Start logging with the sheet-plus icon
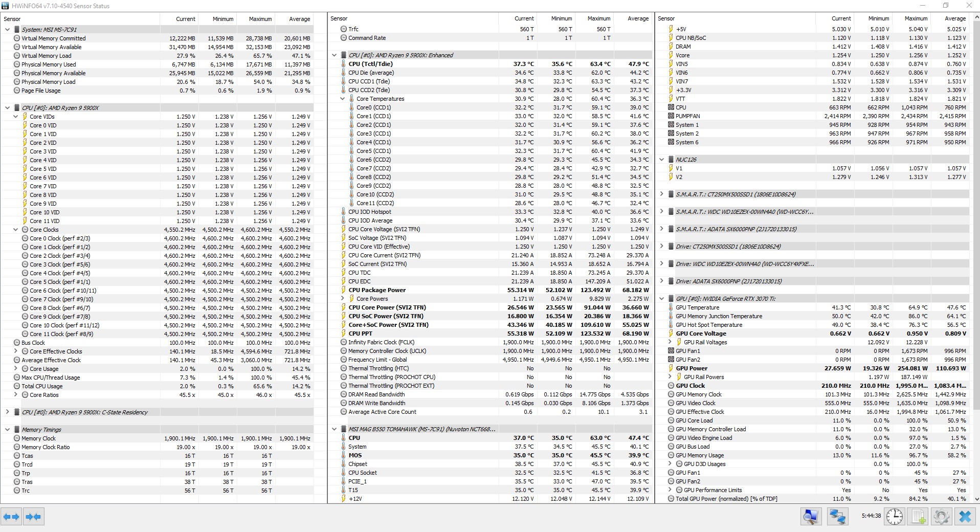980x532 pixels. pos(918,517)
